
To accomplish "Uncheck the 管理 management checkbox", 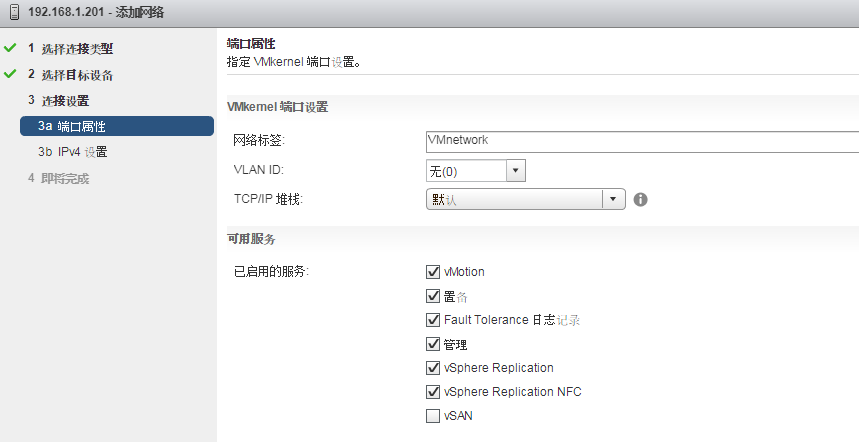I will [433, 344].
